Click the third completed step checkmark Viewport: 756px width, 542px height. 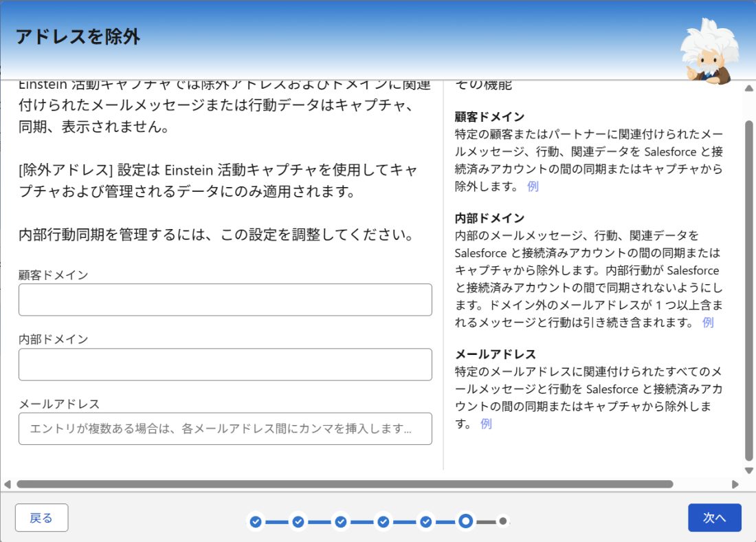click(x=340, y=521)
